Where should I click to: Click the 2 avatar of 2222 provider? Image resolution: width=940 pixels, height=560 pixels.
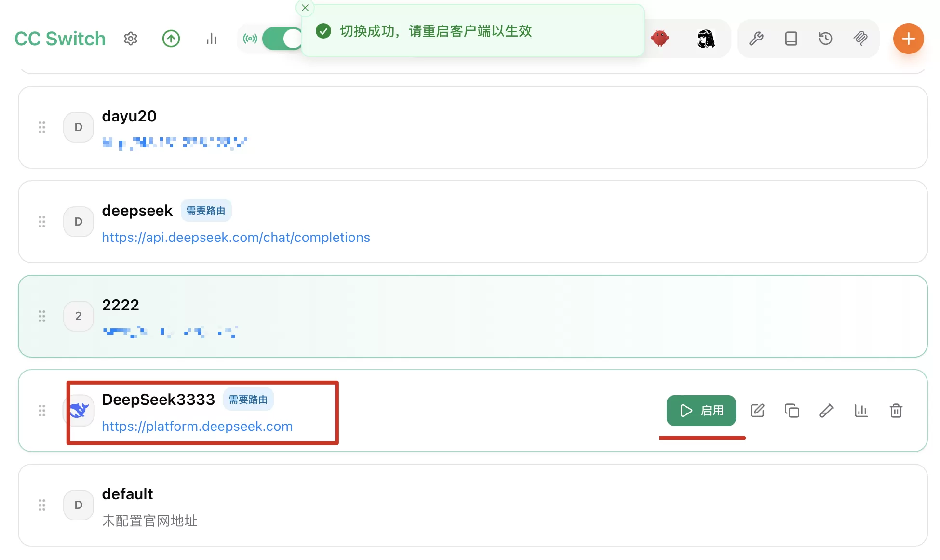[79, 316]
